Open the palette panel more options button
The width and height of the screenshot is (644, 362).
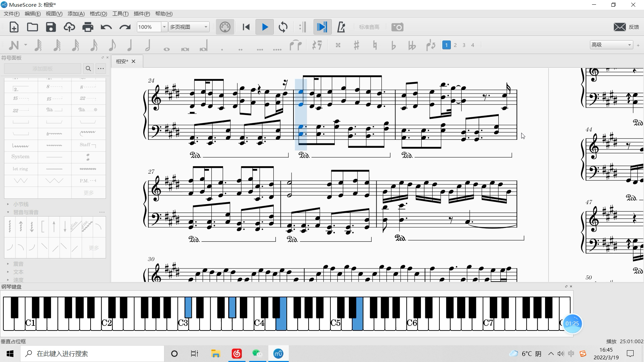point(101,69)
